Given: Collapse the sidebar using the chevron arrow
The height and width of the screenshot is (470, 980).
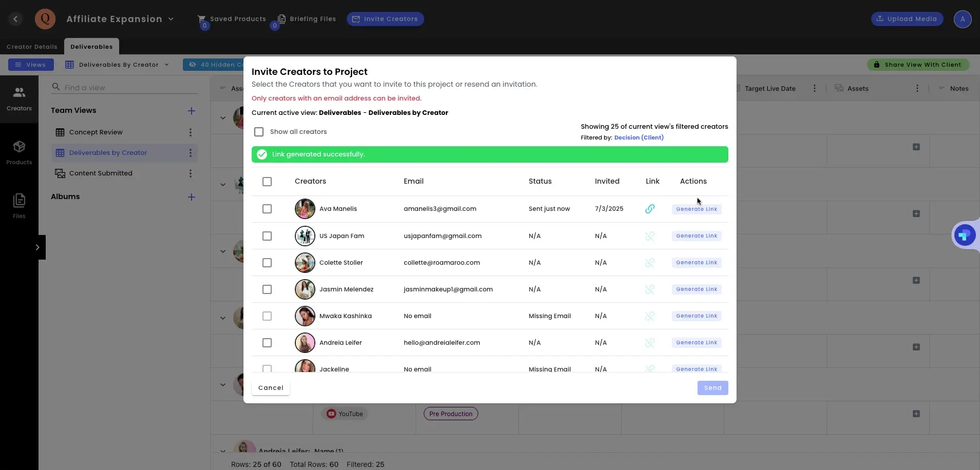Looking at the screenshot, I should (x=37, y=247).
